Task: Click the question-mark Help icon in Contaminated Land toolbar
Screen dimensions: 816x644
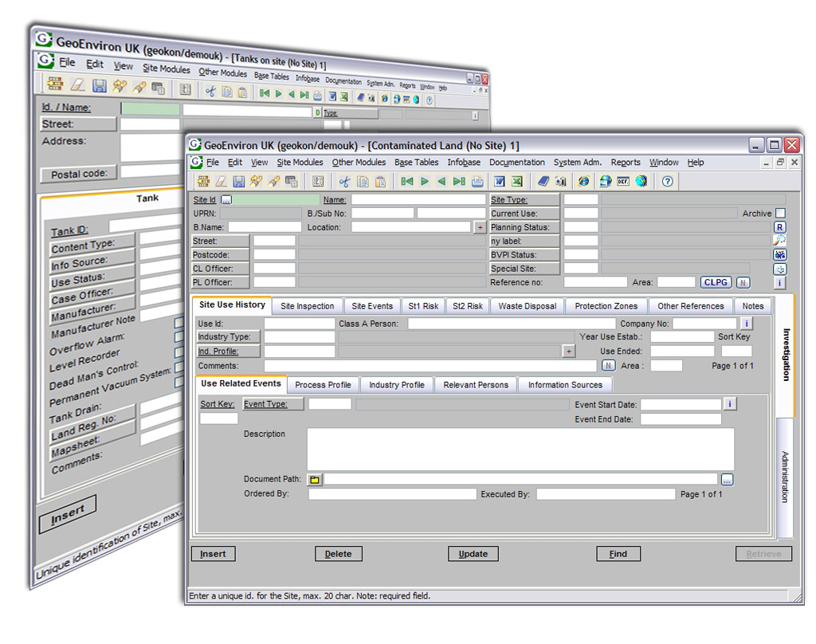Action: tap(667, 181)
